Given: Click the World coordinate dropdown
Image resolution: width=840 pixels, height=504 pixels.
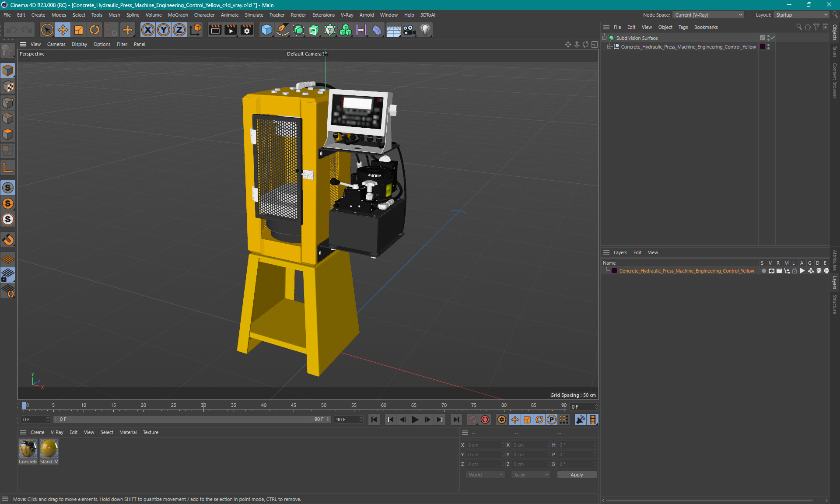Looking at the screenshot, I should [x=483, y=475].
